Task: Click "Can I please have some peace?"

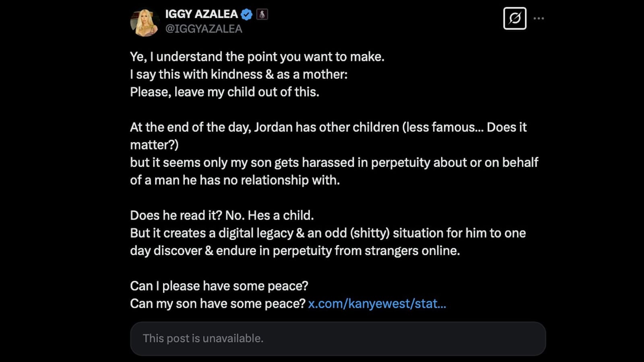Action: tap(219, 286)
